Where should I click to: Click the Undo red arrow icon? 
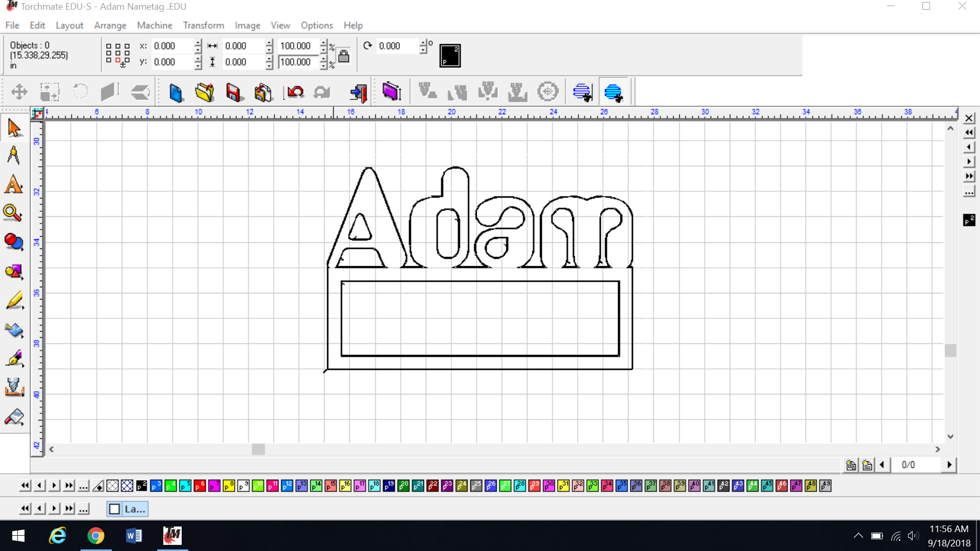(295, 92)
